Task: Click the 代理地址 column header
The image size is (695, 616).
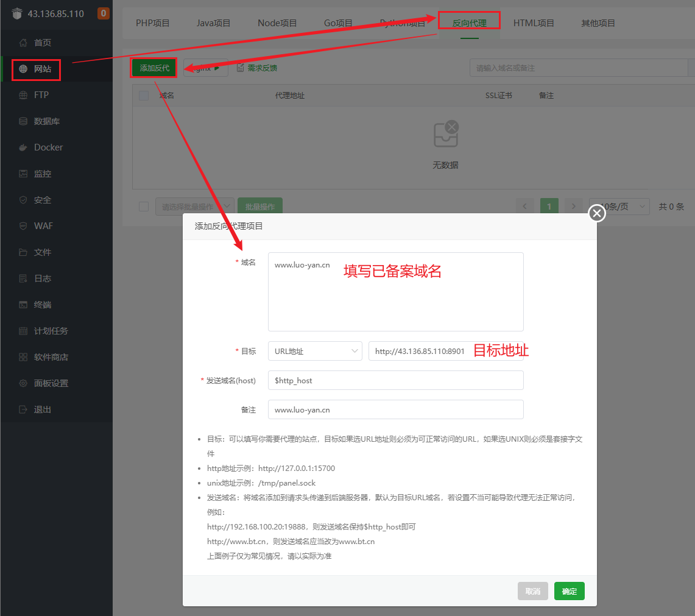Action: 289,95
